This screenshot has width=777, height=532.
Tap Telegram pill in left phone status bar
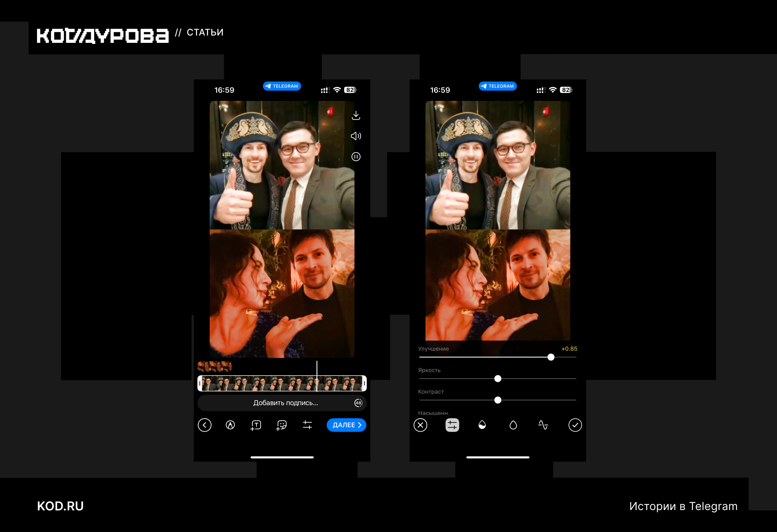tap(282, 86)
